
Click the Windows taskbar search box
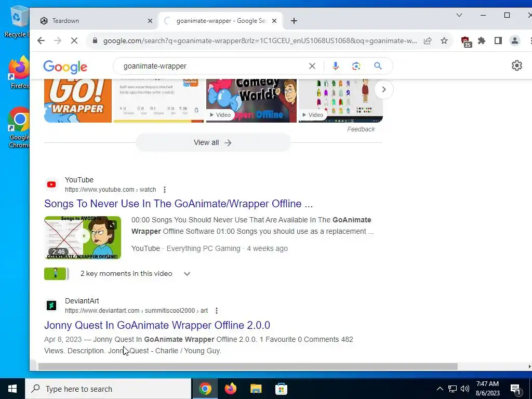[109, 389]
